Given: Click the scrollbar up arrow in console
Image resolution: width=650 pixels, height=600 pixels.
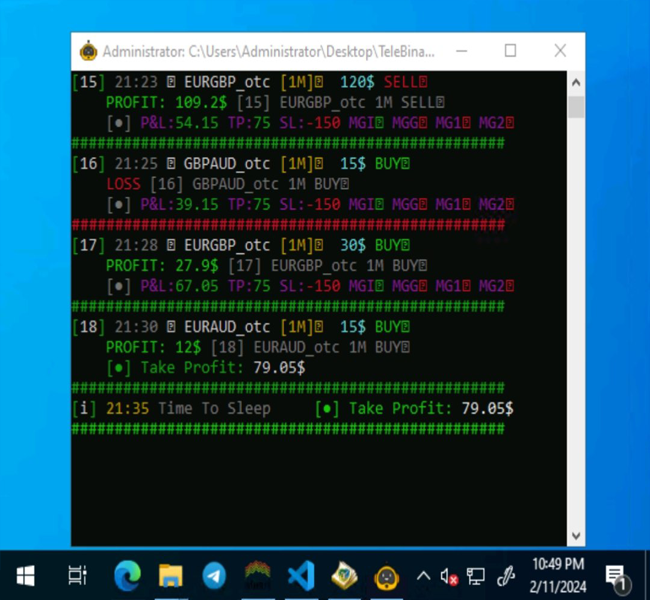Looking at the screenshot, I should 576,80.
